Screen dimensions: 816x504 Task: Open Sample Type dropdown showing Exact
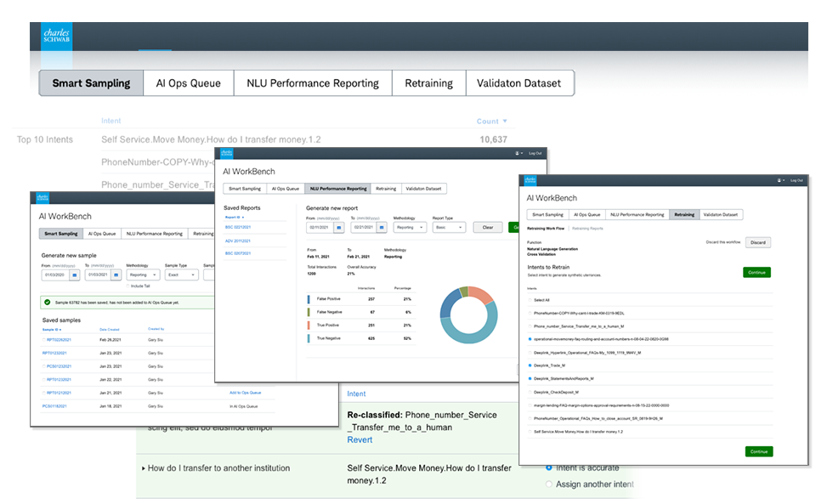(182, 275)
